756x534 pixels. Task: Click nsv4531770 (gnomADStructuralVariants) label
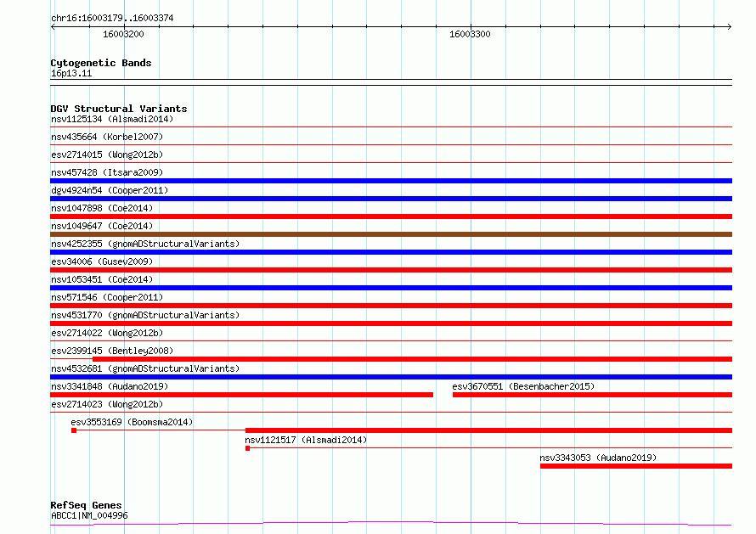145,315
